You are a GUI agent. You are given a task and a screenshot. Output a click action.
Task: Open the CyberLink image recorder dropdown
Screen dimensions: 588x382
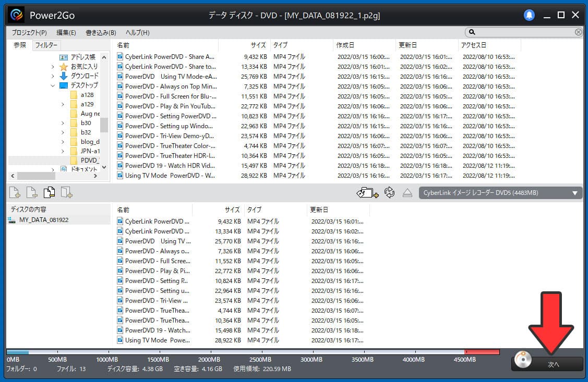pyautogui.click(x=501, y=193)
